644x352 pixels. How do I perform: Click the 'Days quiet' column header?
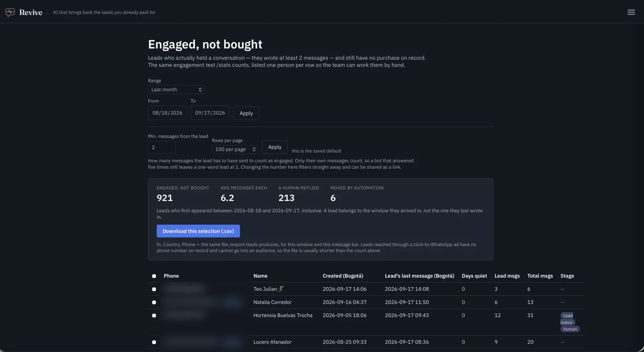click(x=475, y=276)
